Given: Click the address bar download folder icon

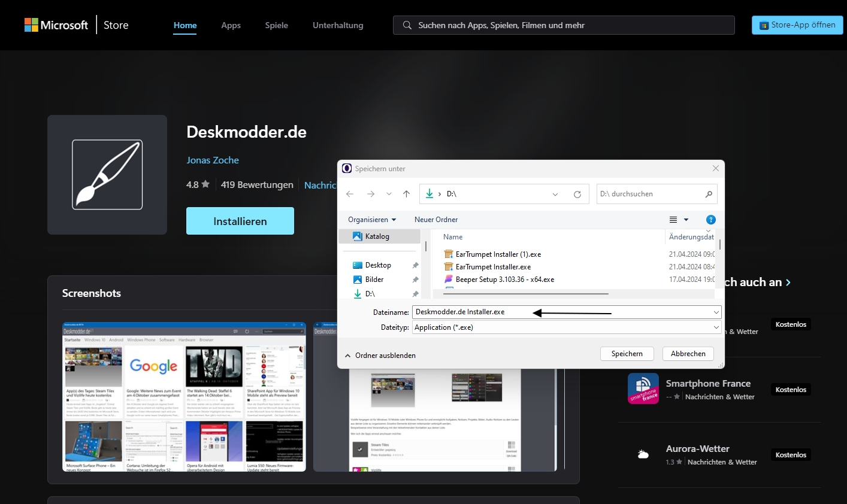Looking at the screenshot, I should [x=429, y=193].
